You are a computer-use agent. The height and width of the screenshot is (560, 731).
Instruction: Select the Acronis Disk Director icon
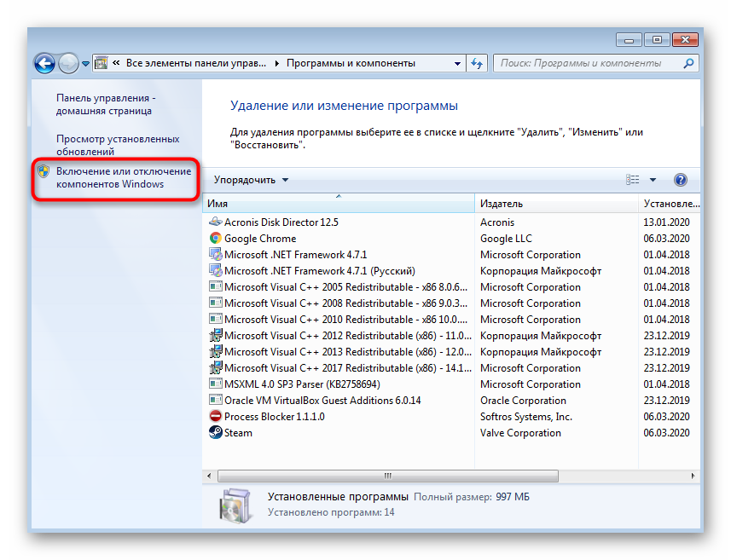pyautogui.click(x=216, y=222)
